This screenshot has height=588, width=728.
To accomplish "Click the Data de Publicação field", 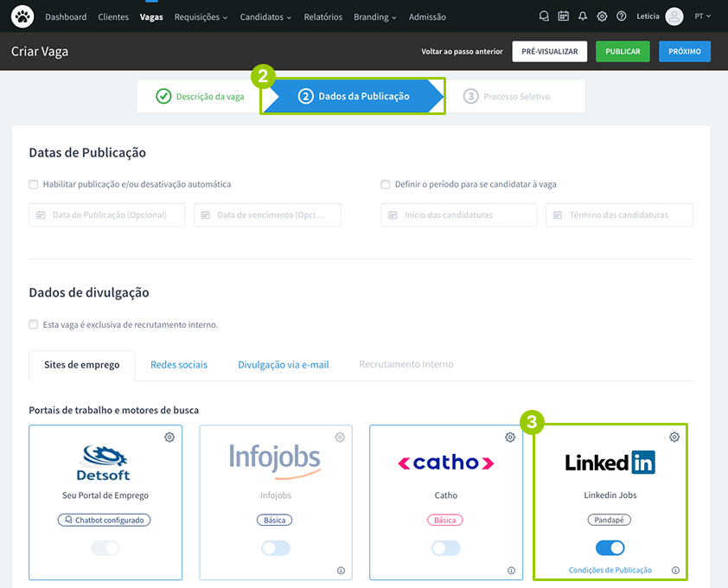I will coord(107,215).
